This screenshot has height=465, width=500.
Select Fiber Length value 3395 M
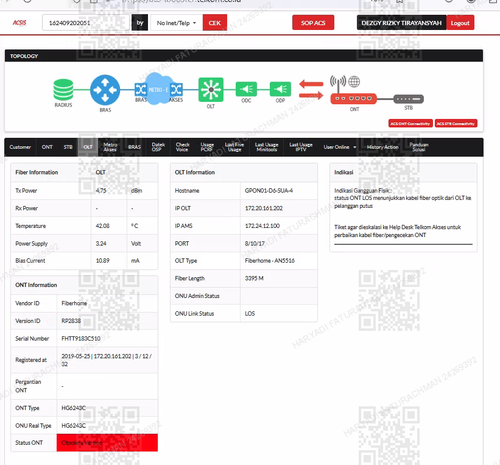(254, 278)
